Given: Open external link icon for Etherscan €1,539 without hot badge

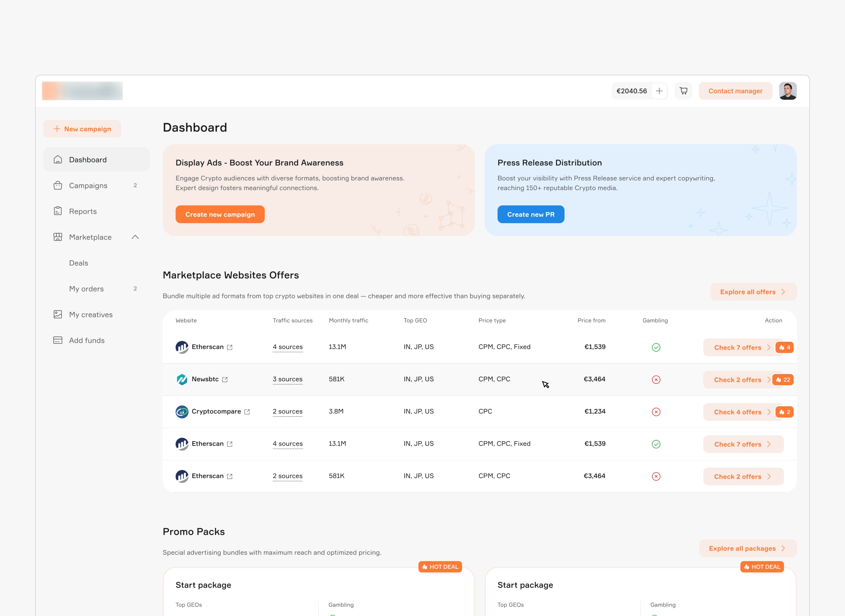Looking at the screenshot, I should pos(230,444).
